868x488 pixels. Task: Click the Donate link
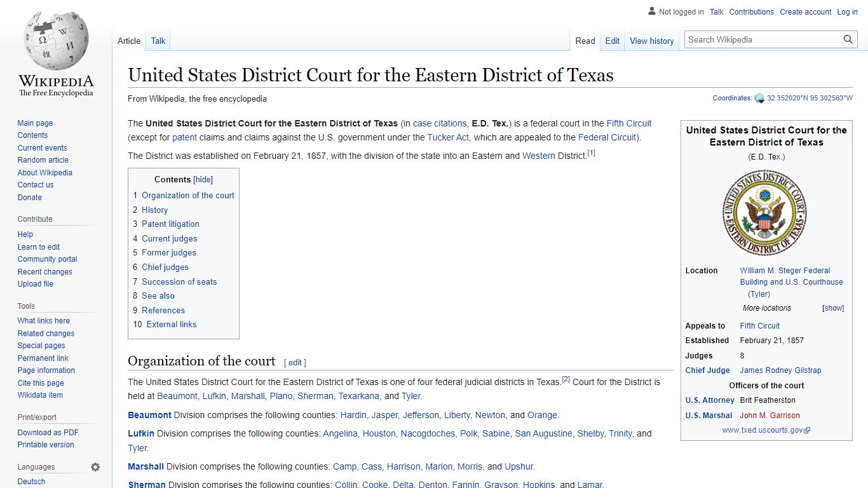(29, 198)
